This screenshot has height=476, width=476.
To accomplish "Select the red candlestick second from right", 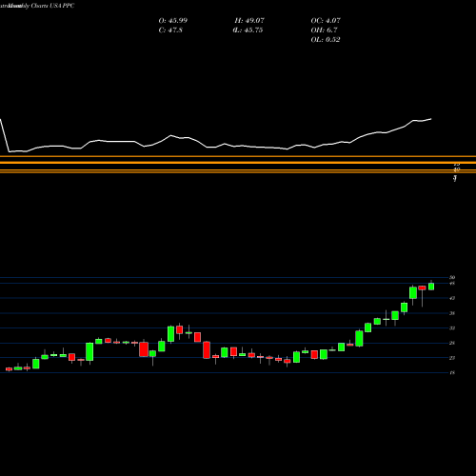I will [x=422, y=288].
